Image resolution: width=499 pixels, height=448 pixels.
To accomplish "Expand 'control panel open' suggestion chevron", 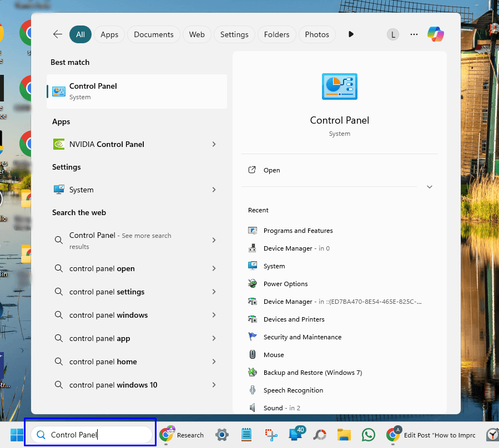I will tap(214, 268).
